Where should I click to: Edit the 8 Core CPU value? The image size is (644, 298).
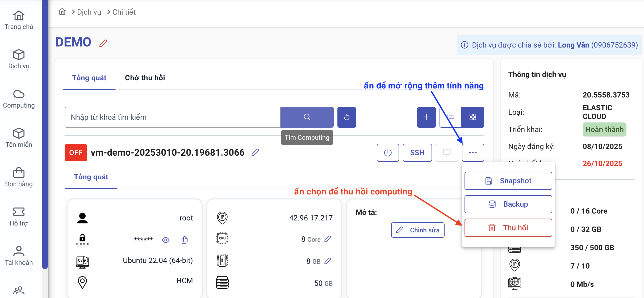coord(328,239)
